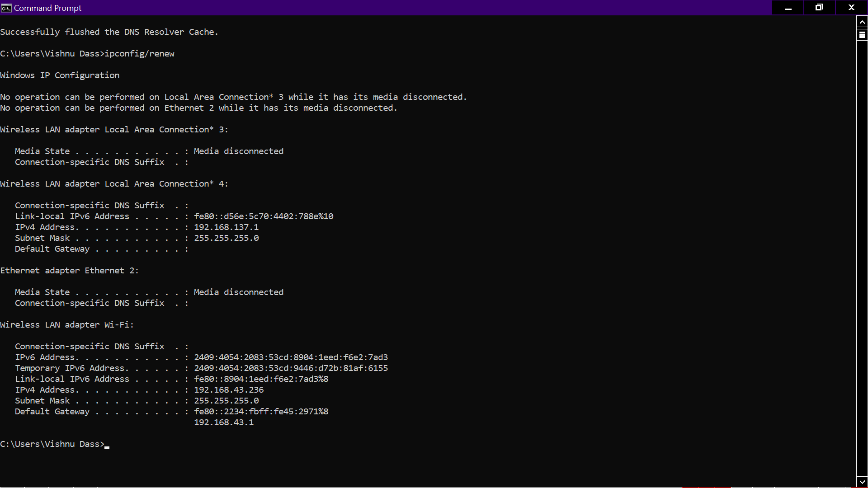Click the Link-local address fe80::d56e:5c70:4402:788e%10
This screenshot has height=488, width=868.
click(x=264, y=216)
